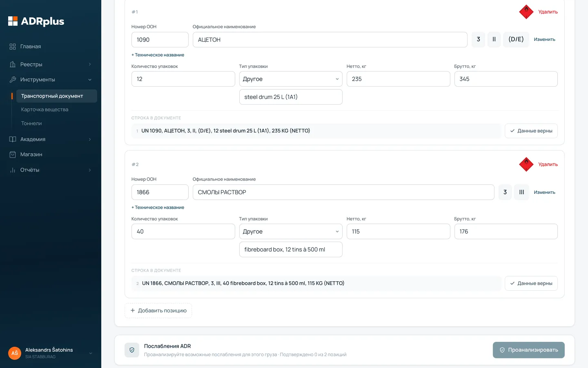
Task: Click the package count field showing 12
Action: pyautogui.click(x=183, y=79)
